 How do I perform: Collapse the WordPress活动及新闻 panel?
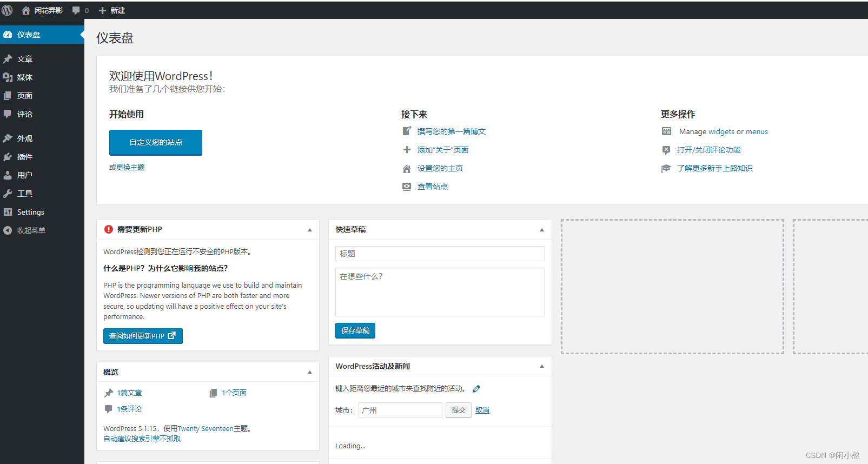[542, 366]
